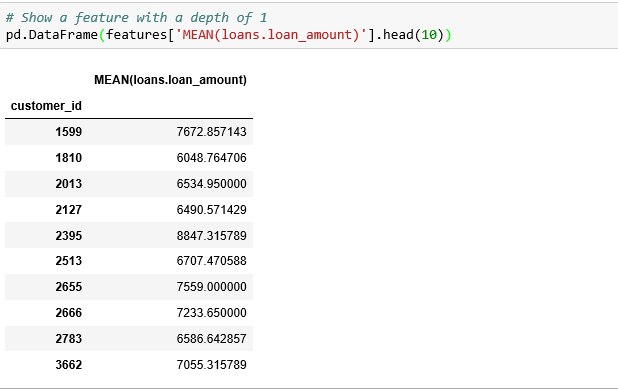Click the customer_id index header
This screenshot has height=390, width=618.
tap(46, 106)
